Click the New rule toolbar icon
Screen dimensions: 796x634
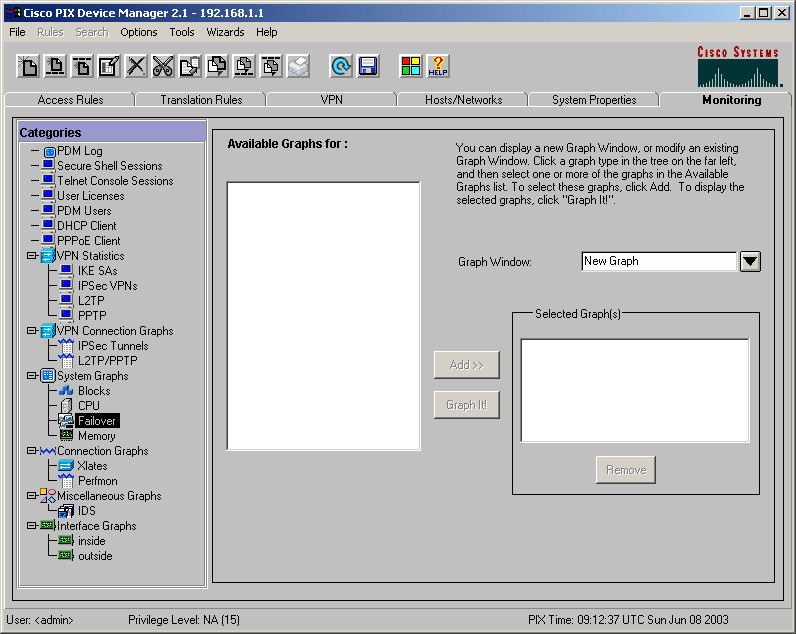point(28,66)
